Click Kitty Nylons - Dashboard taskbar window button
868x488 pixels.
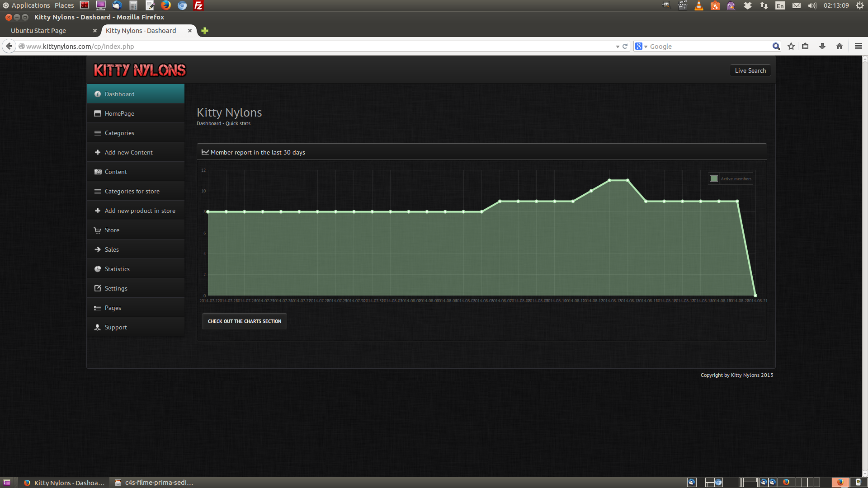64,483
